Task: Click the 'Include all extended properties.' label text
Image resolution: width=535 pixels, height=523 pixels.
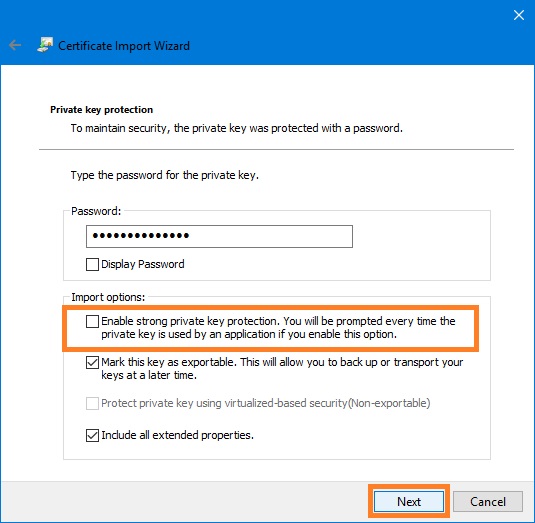Action: 177,435
